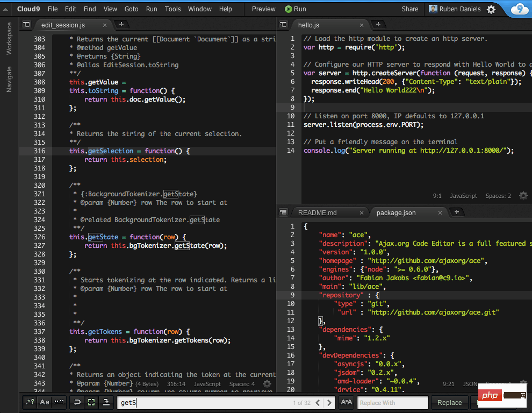Open the Cloud9 menu

[28, 9]
